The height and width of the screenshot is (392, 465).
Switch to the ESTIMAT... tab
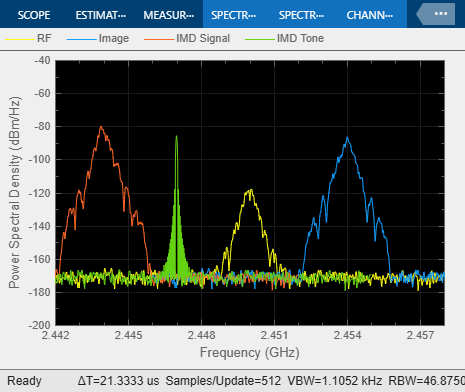[x=101, y=15]
